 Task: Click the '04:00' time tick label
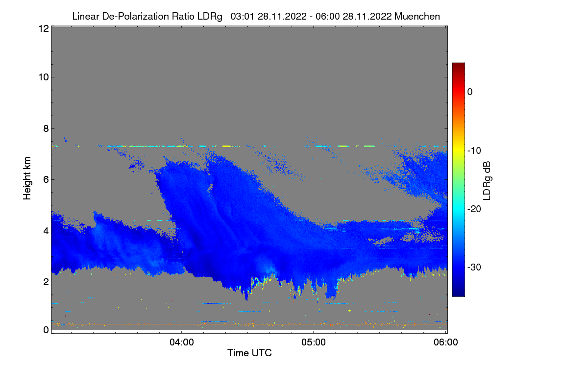tap(181, 343)
